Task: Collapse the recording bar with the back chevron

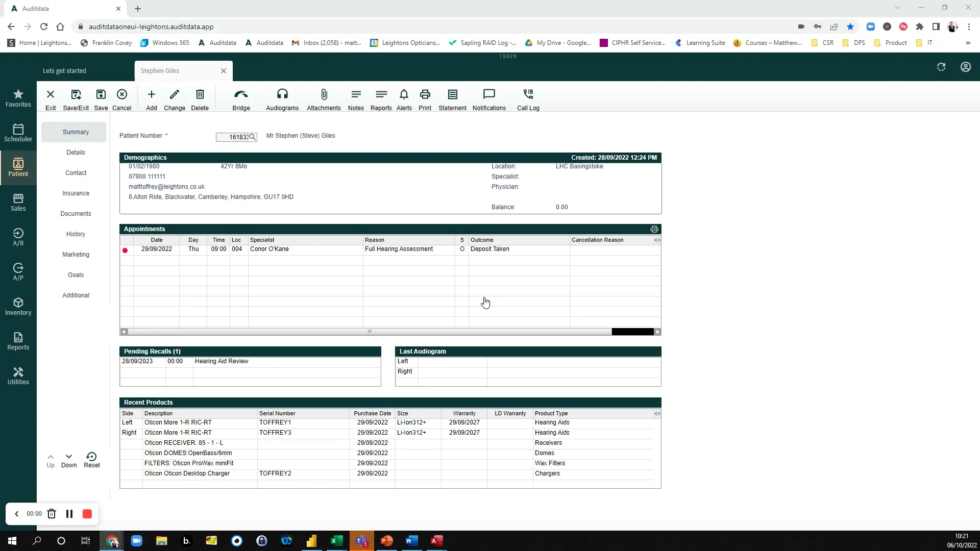Action: coord(17,514)
